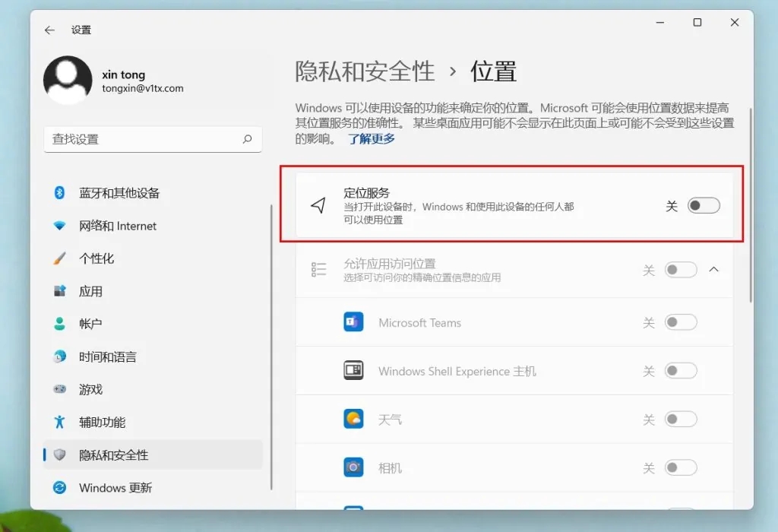
Task: Click the Learn more (了解更多) link
Action: pos(372,139)
